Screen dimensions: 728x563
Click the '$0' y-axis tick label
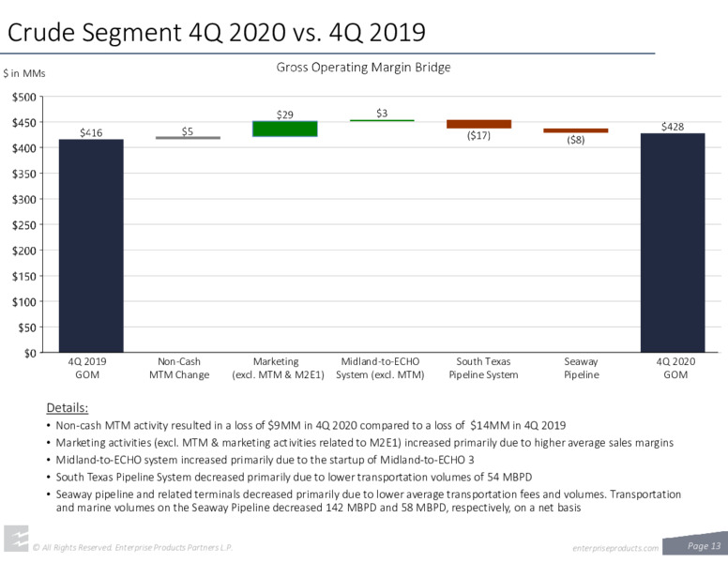(30, 354)
